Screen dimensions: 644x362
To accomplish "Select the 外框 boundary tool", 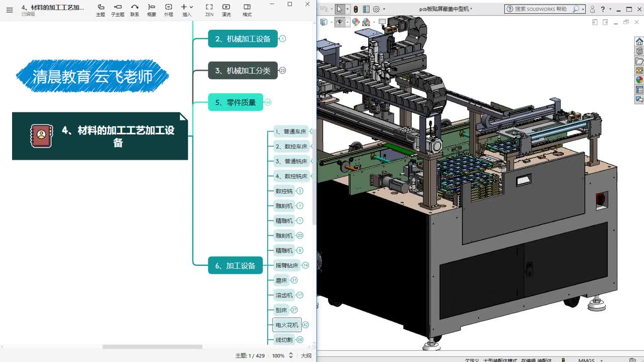I will click(169, 10).
